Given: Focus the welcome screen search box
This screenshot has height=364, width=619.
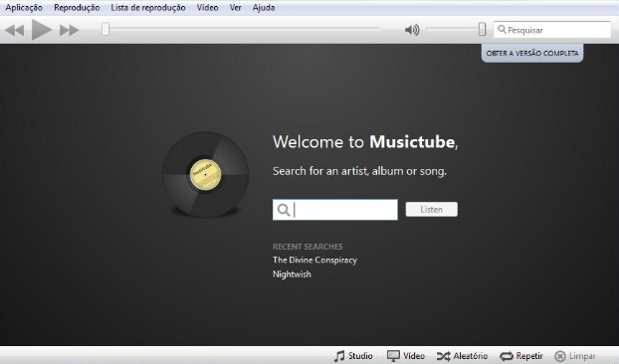Looking at the screenshot, I should point(335,210).
